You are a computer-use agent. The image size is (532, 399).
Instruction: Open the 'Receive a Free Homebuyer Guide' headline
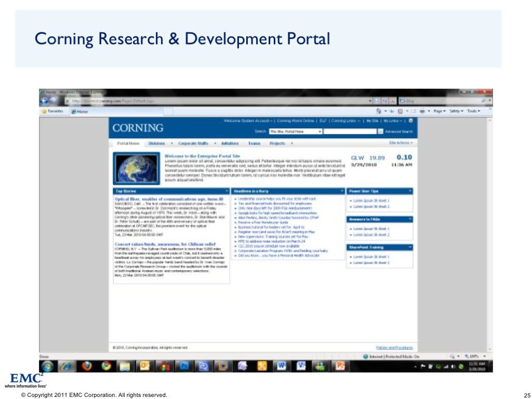(x=263, y=222)
